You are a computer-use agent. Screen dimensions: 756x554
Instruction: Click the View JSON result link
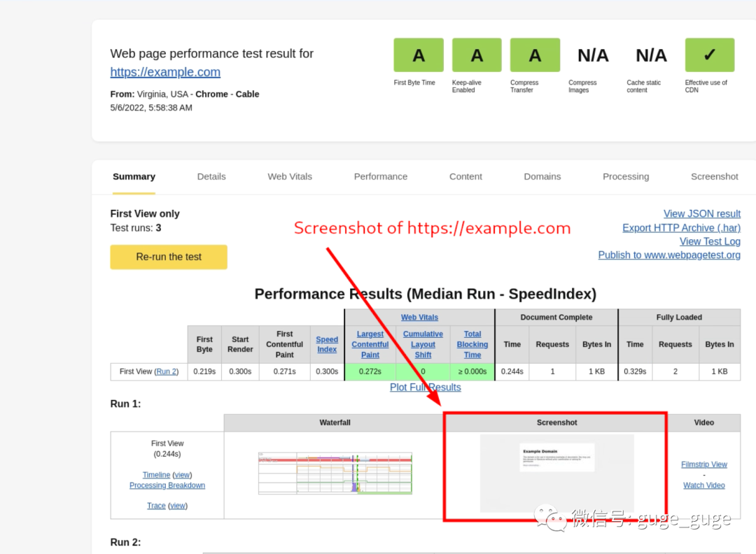point(701,213)
